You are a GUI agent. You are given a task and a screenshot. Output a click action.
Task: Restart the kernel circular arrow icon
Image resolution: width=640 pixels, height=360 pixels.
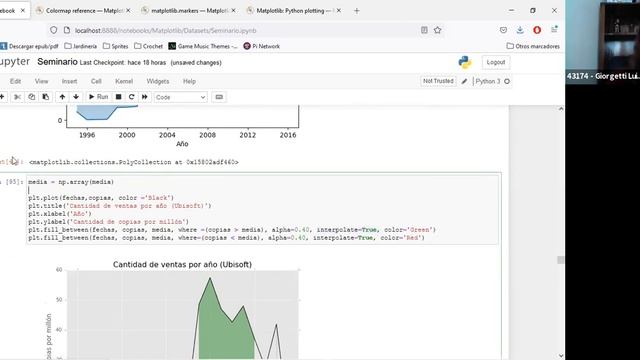pos(131,97)
